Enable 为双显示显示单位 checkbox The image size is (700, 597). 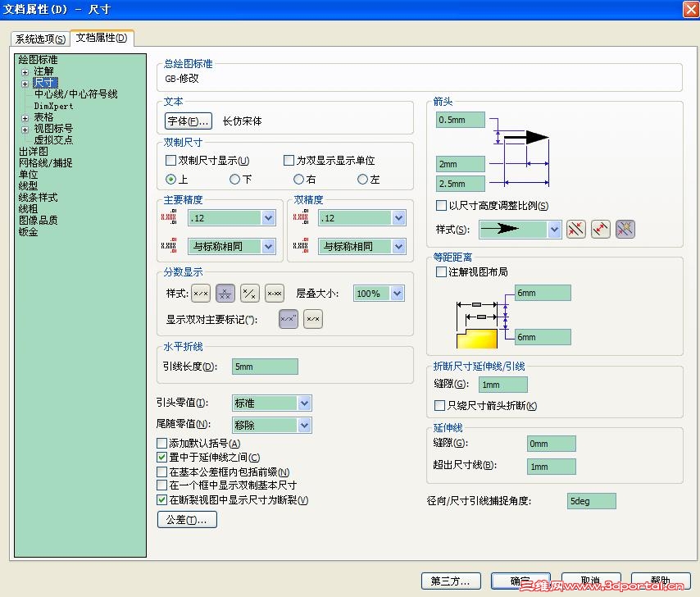coord(289,160)
